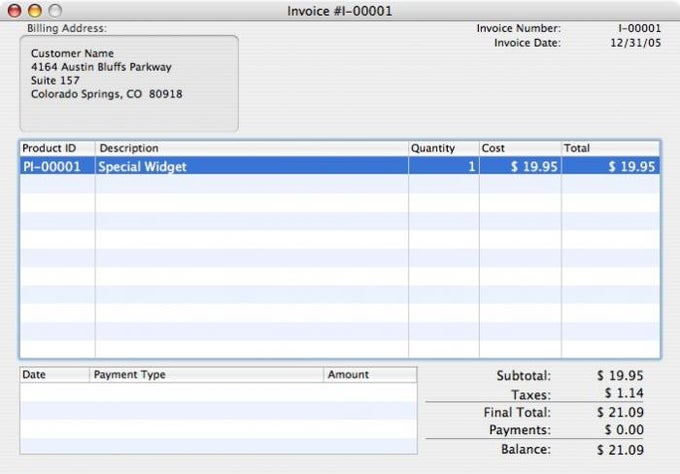This screenshot has width=680, height=474.
Task: Click the Product ID column header
Action: coord(57,148)
